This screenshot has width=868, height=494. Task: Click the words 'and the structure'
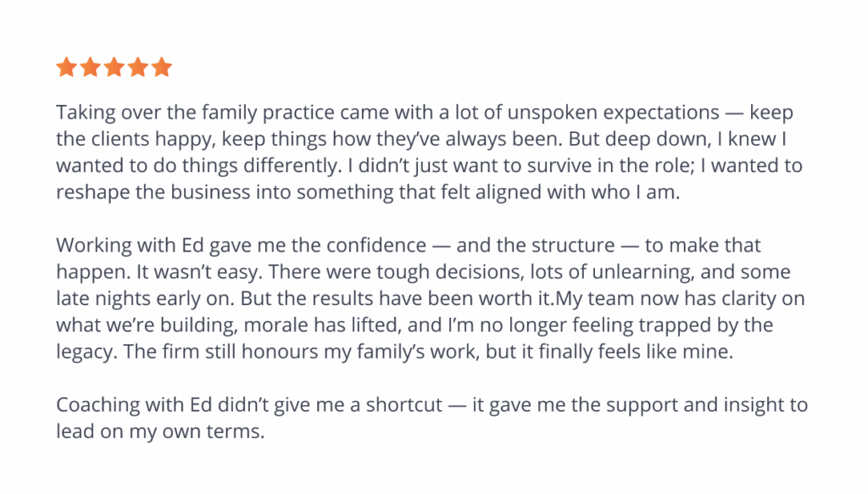click(x=536, y=246)
